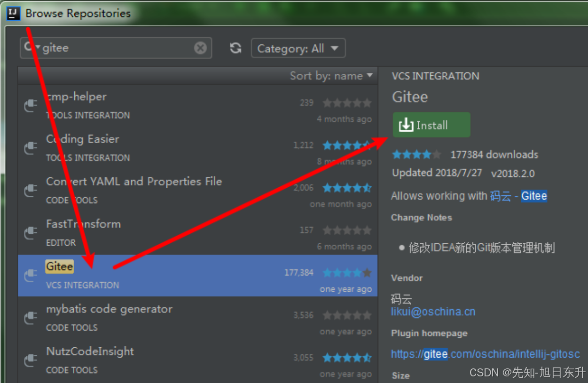
Task: Open the likui@oschina.cn email link
Action: point(433,311)
